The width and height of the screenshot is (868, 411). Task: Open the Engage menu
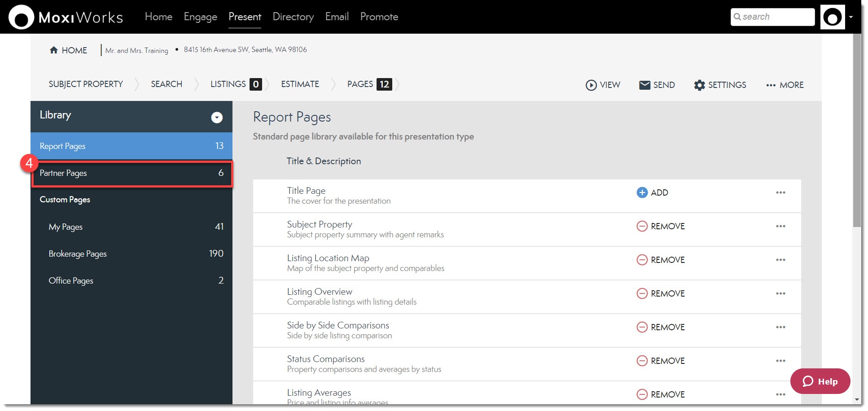point(200,17)
